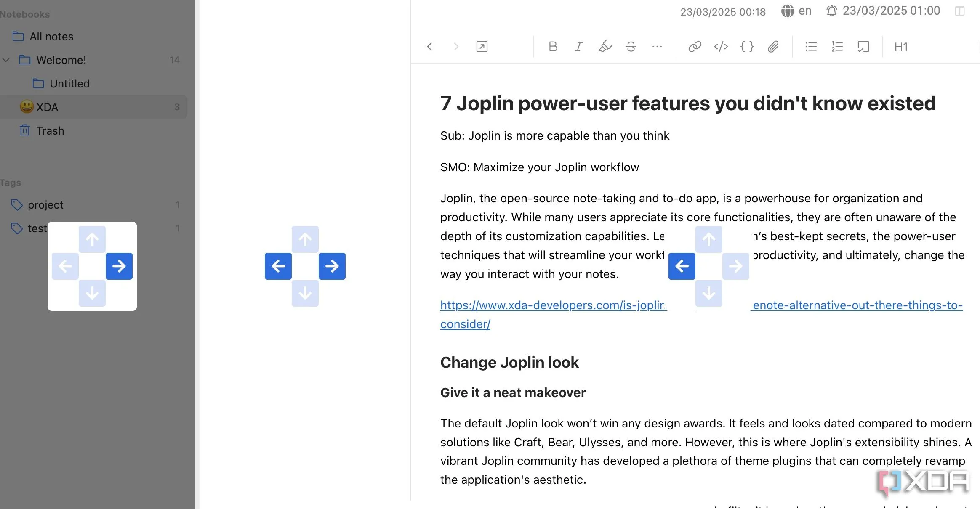
Task: Filter notes by the test tag
Action: [93, 228]
